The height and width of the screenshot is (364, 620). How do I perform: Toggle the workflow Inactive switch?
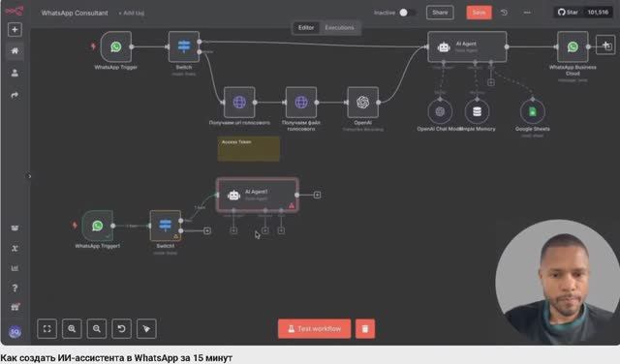pyautogui.click(x=407, y=13)
